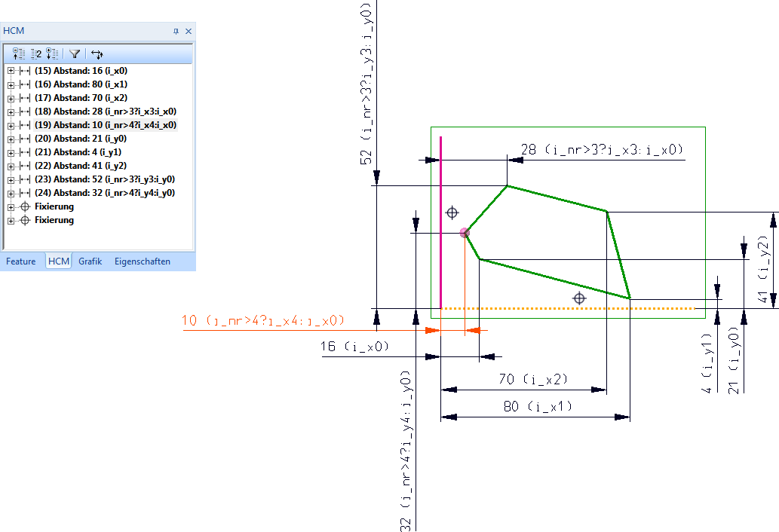Image resolution: width=779 pixels, height=532 pixels.
Task: Select '(17) Abstand: 70 (i_x2)' row
Action: point(81,98)
